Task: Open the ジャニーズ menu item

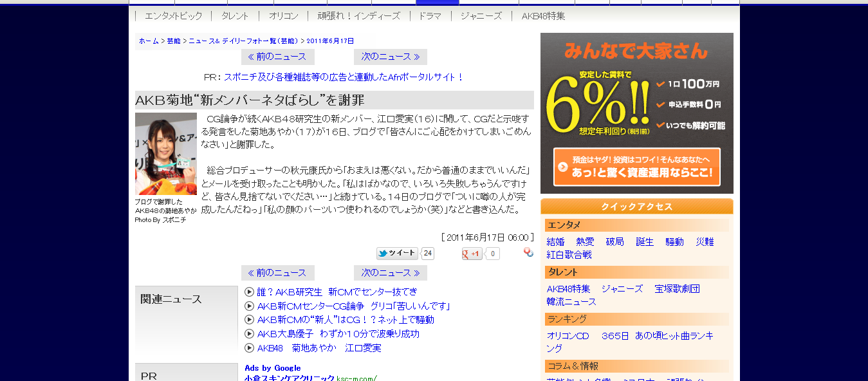Action: click(x=481, y=16)
